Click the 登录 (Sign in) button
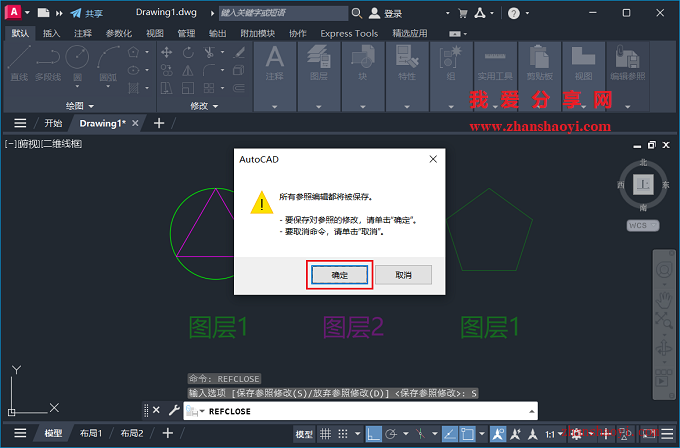This screenshot has width=680, height=448. pos(386,13)
